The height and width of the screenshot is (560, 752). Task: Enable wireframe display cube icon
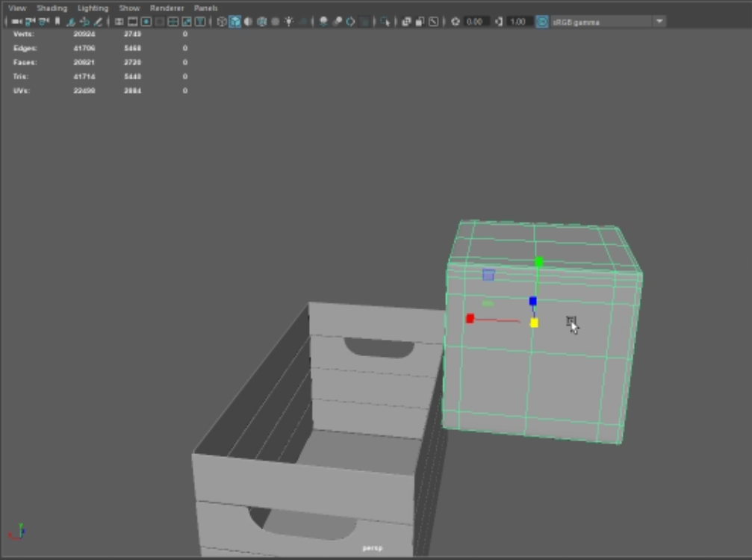click(222, 22)
